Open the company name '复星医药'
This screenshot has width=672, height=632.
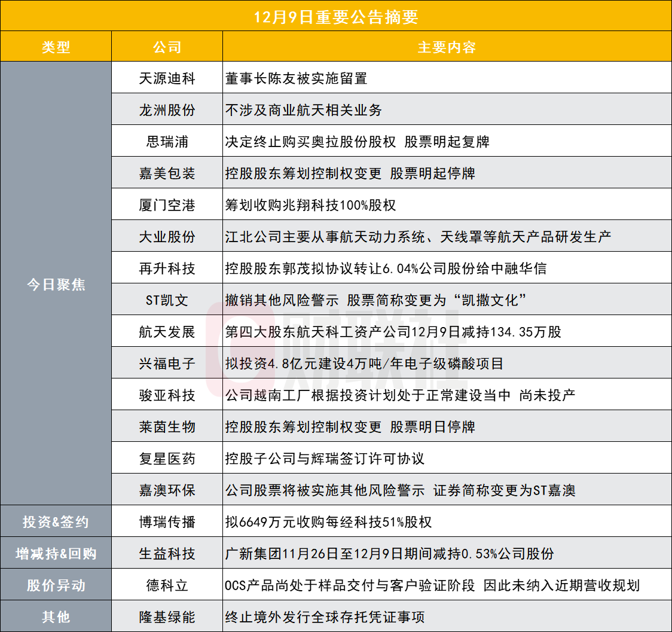click(167, 459)
